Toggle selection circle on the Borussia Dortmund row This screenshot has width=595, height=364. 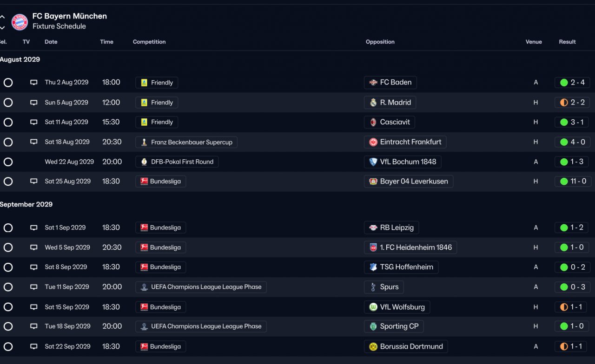click(x=8, y=346)
